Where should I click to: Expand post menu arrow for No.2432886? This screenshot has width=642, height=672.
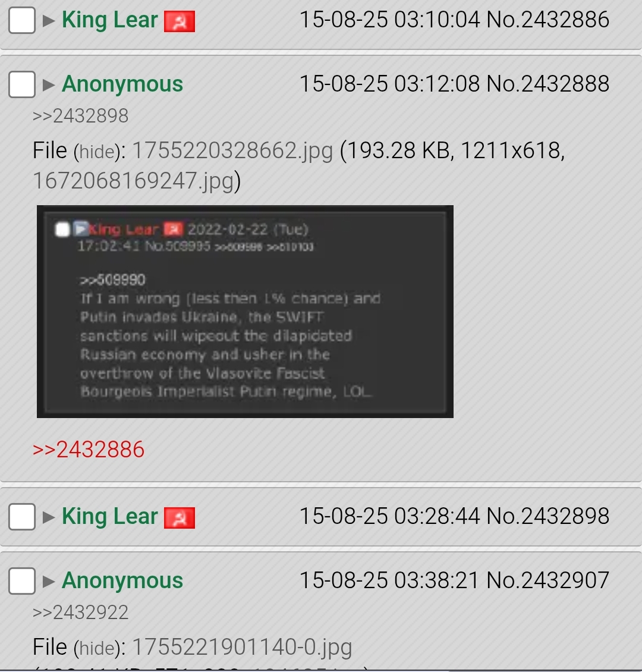coord(49,21)
